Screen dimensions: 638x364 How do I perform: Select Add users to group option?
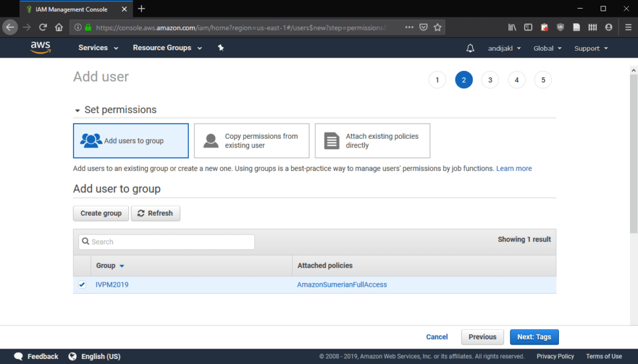tap(131, 141)
